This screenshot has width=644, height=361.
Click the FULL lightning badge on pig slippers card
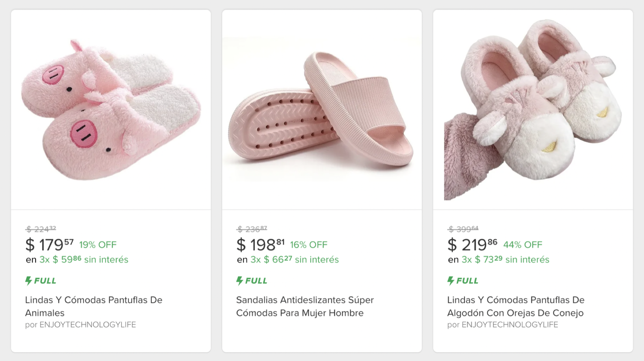(41, 281)
